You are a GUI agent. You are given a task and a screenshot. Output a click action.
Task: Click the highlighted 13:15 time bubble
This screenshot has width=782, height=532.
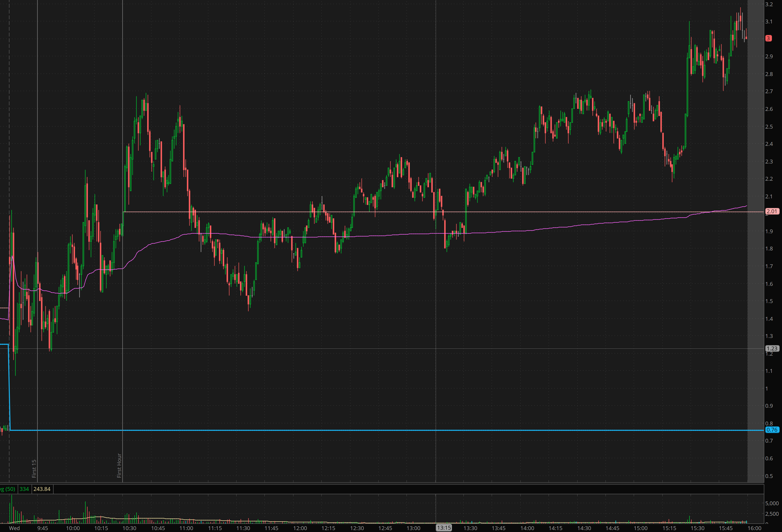[444, 528]
